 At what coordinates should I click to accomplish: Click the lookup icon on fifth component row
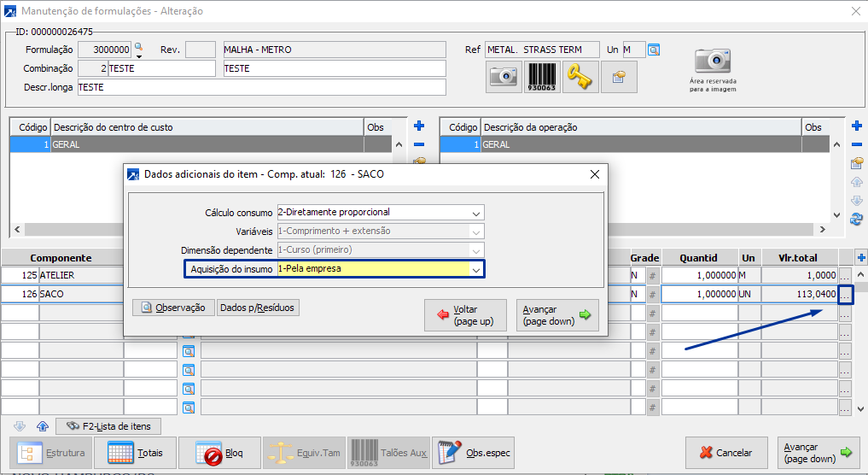[189, 351]
